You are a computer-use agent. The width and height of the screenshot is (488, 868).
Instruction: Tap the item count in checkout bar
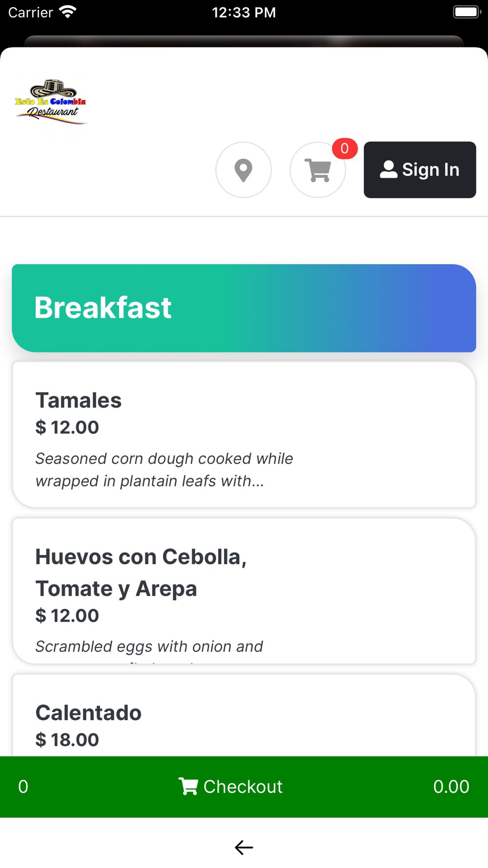click(23, 786)
